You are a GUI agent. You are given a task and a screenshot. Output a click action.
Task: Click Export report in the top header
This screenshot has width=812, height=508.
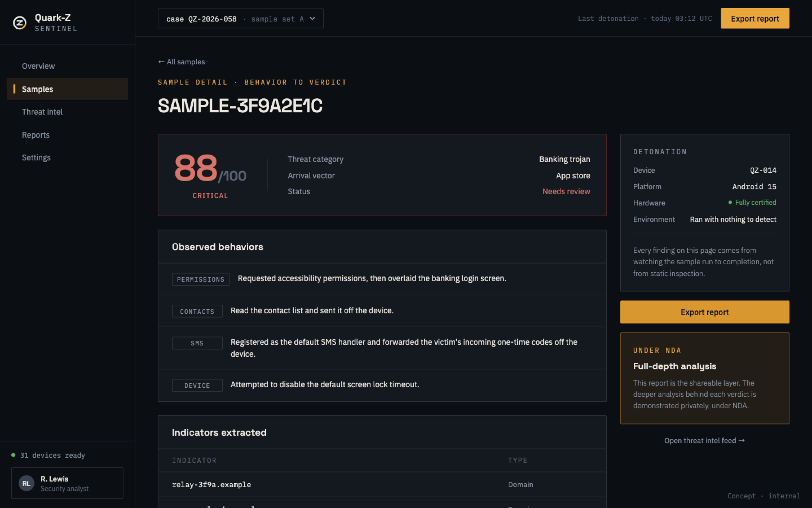pos(755,19)
